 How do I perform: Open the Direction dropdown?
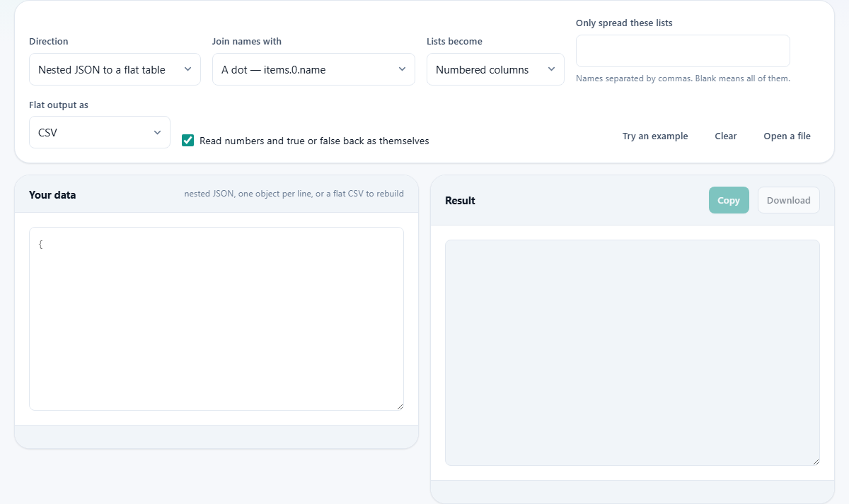[115, 69]
